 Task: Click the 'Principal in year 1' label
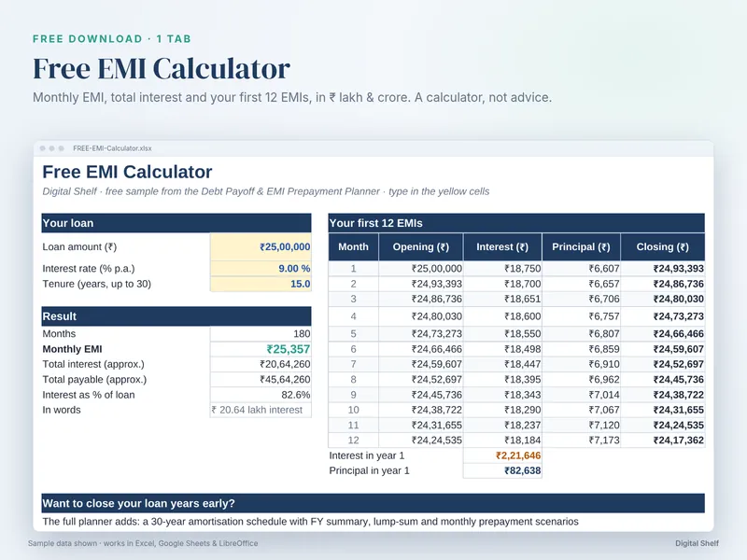[369, 471]
